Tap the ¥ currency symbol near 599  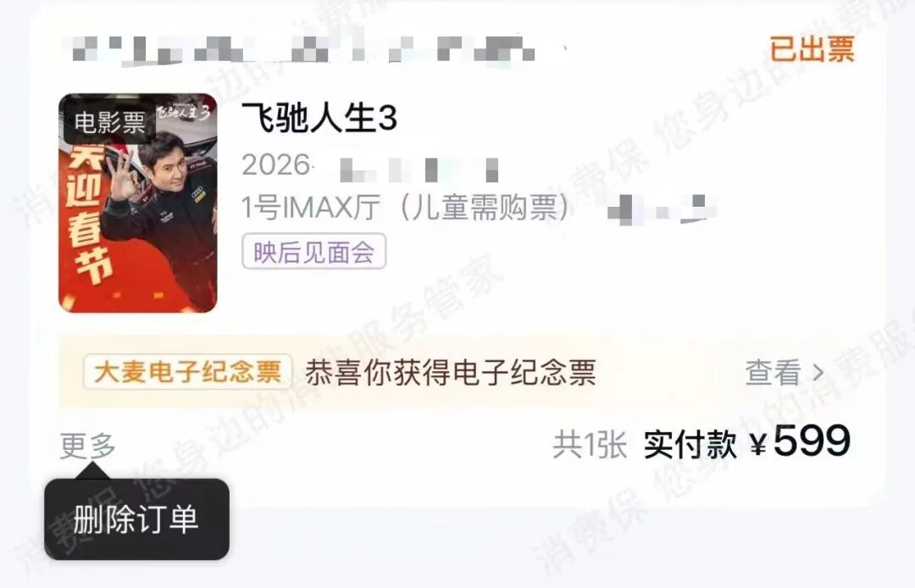click(758, 446)
